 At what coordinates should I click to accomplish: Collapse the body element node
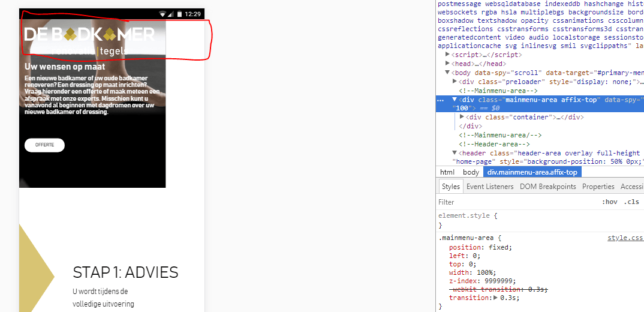point(448,73)
